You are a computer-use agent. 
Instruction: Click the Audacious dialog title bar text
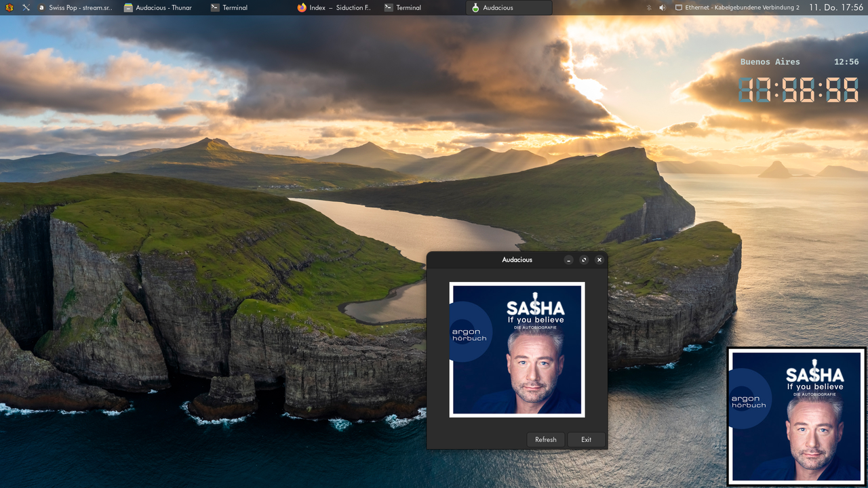pos(517,260)
